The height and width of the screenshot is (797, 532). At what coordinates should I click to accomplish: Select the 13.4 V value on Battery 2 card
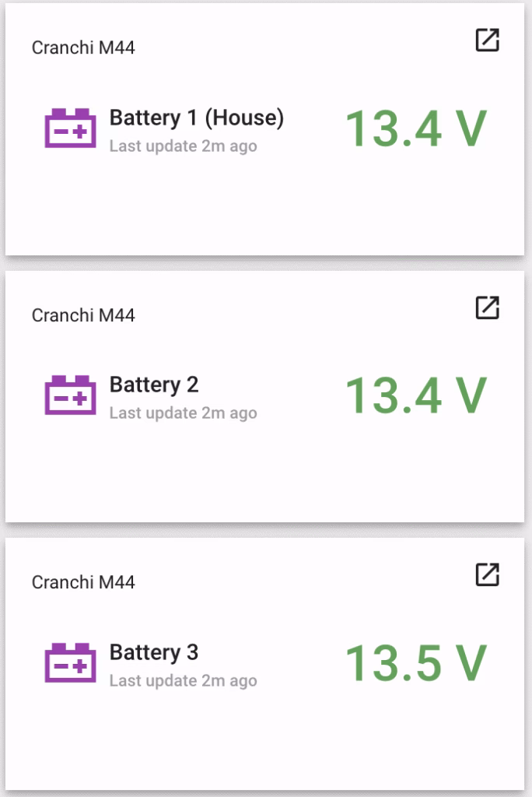pos(415,395)
